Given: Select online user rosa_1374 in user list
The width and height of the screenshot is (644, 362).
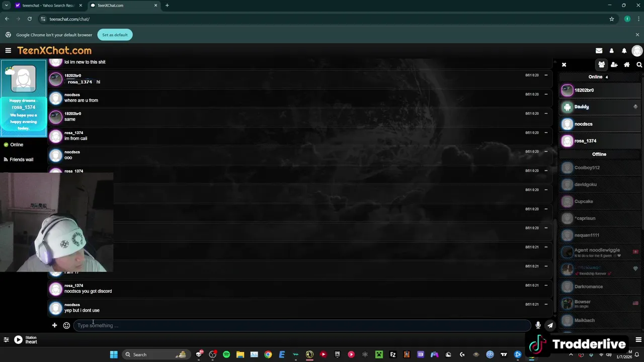Looking at the screenshot, I should [x=600, y=141].
